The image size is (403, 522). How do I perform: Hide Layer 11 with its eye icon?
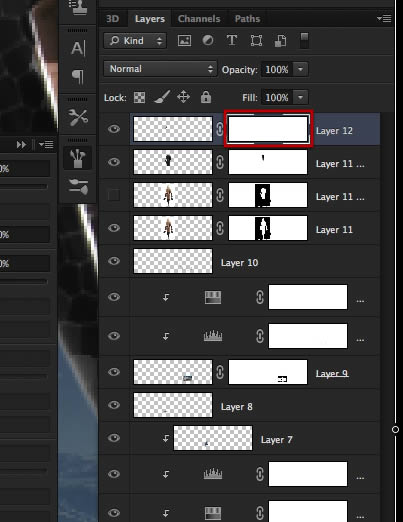click(x=114, y=228)
